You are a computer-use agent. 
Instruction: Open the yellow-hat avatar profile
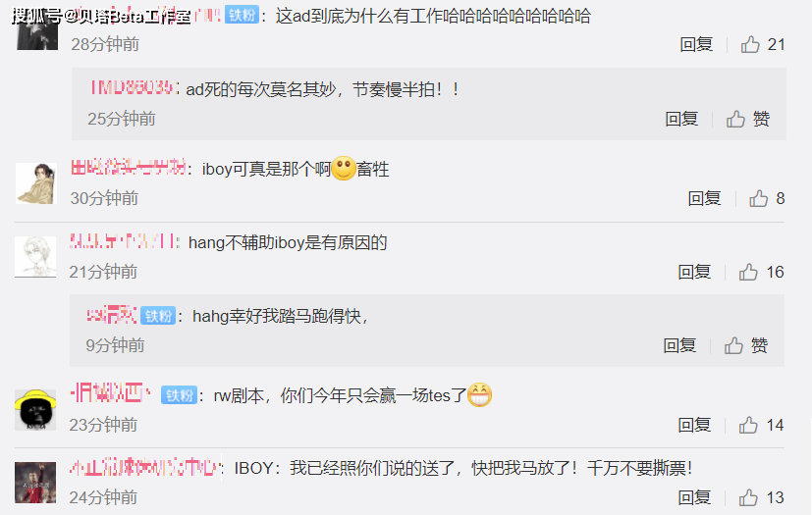click(35, 410)
